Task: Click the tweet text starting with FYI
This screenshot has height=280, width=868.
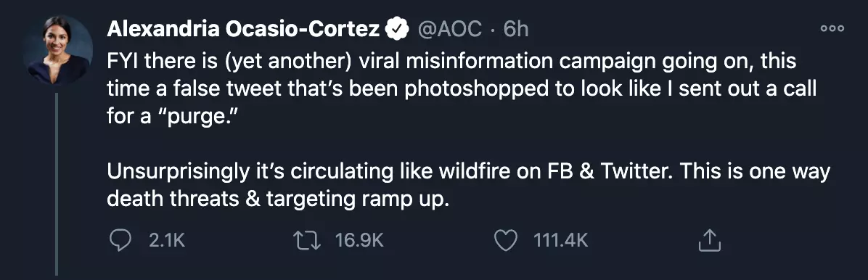Action: click(x=463, y=89)
